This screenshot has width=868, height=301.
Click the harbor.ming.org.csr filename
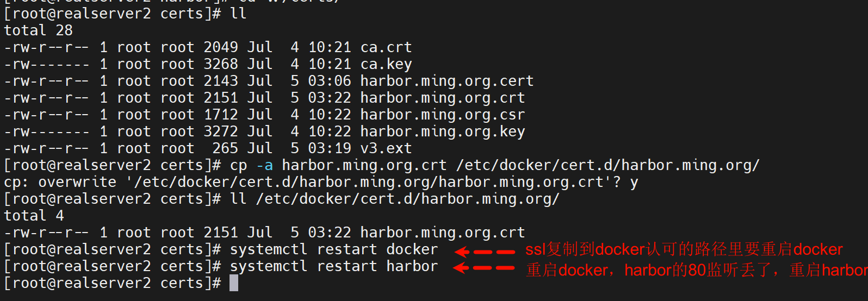(x=442, y=115)
